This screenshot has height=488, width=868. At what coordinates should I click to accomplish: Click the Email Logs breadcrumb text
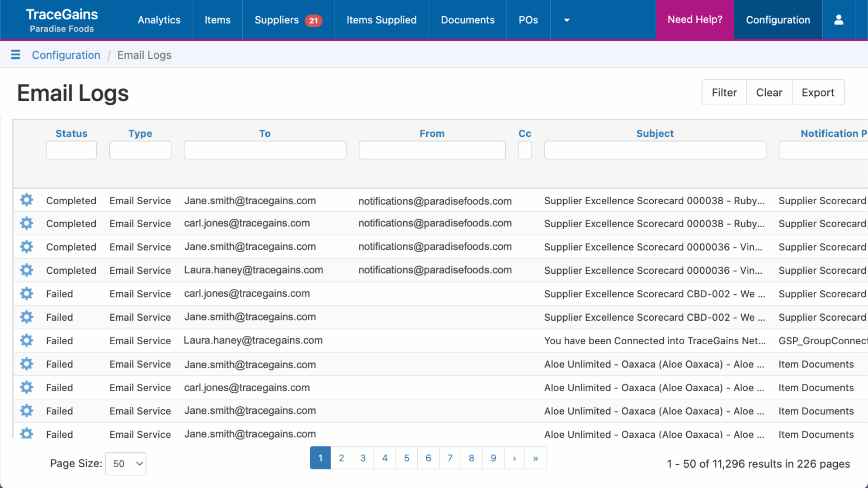pyautogui.click(x=144, y=55)
